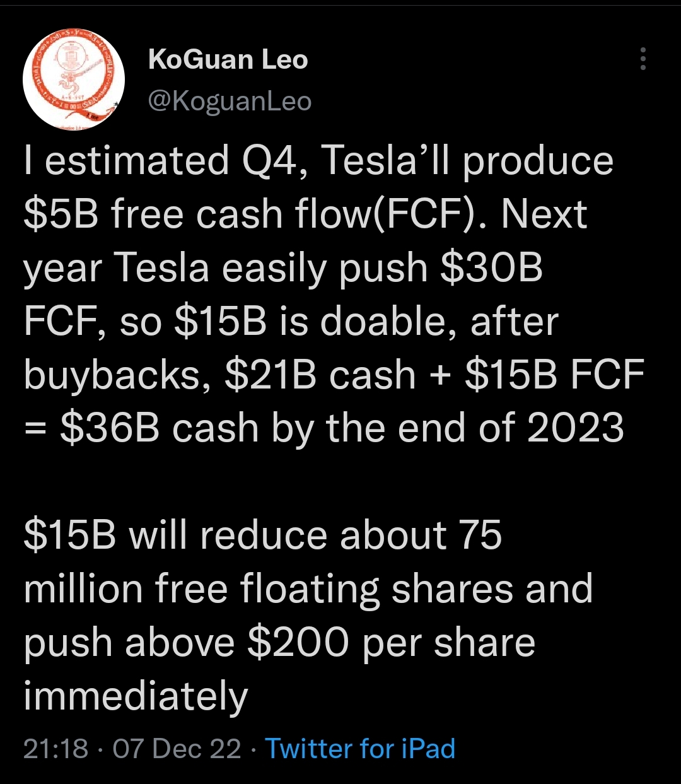Click the $30B figure in the tweet
The width and height of the screenshot is (681, 784).
click(492, 268)
